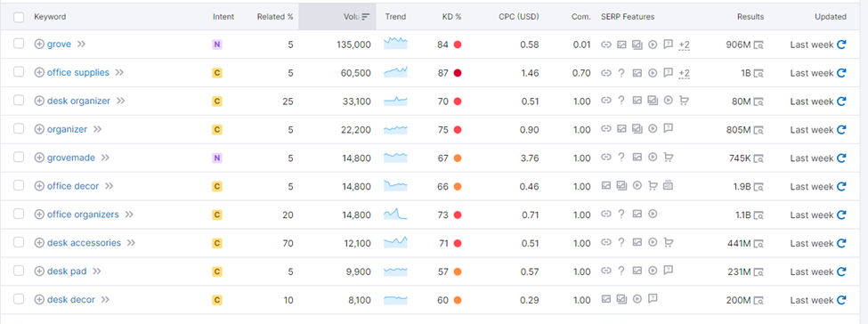Refresh office decor metrics
Screen dimensions: 868x324
(x=841, y=186)
